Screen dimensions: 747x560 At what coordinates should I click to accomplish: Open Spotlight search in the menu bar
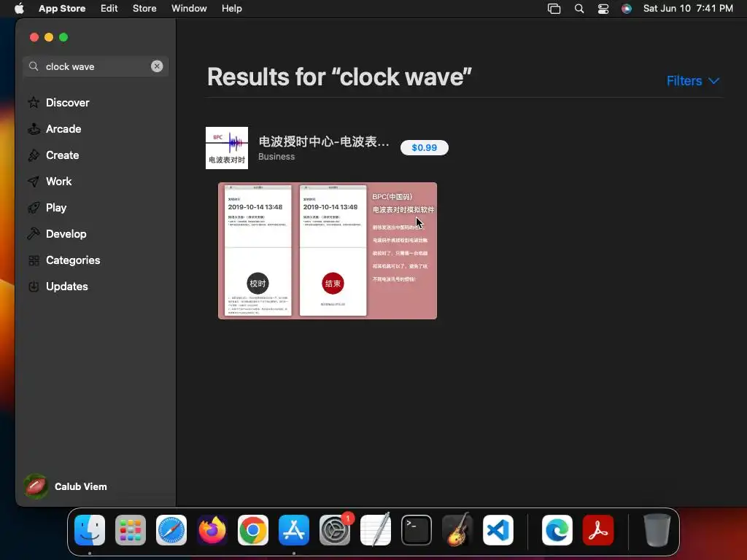[578, 9]
